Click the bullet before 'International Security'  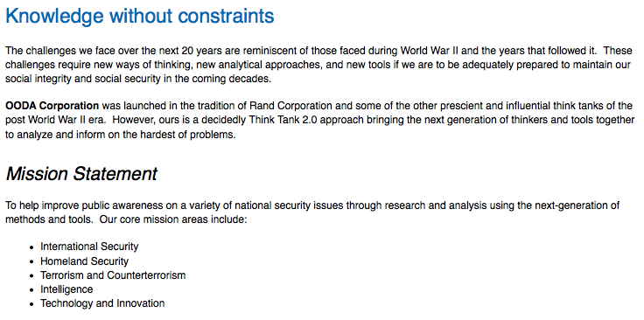tap(31, 247)
